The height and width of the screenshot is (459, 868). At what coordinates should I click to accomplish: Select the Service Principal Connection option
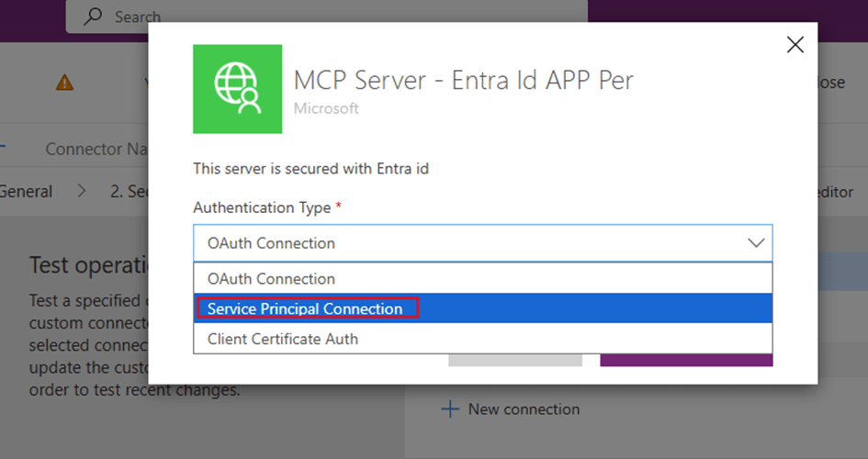305,308
